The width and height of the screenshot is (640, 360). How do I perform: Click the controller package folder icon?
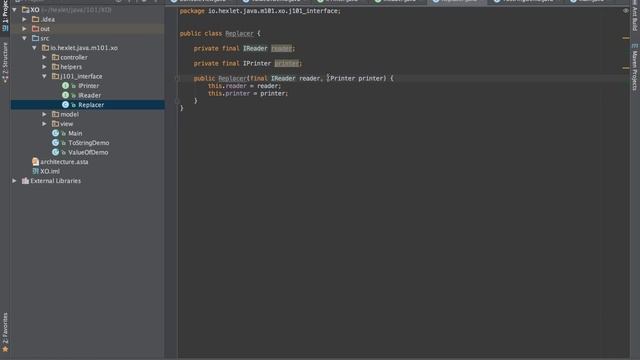(x=56, y=57)
